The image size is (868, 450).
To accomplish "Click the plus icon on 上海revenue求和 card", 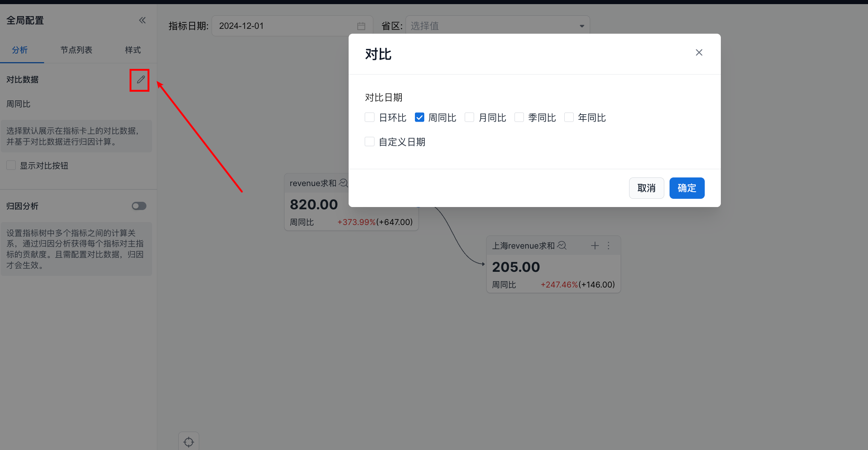I will point(595,246).
